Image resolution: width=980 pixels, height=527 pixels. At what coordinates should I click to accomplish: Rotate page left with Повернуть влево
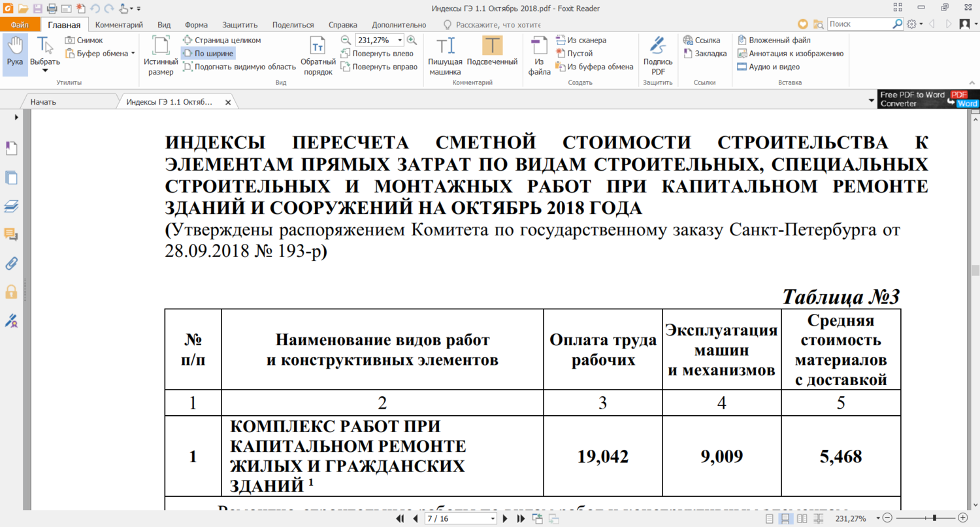(378, 54)
